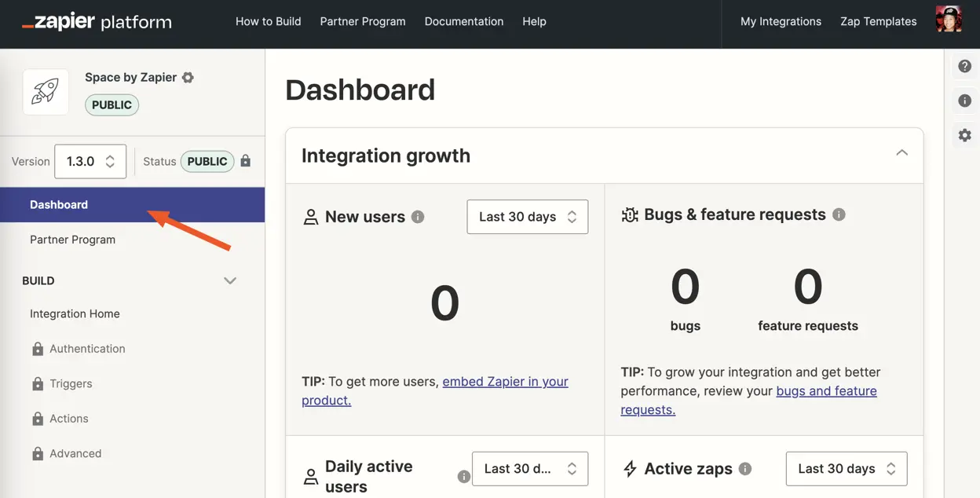980x498 pixels.
Task: Click the Space by Zapier rocket icon
Action: pos(46,92)
